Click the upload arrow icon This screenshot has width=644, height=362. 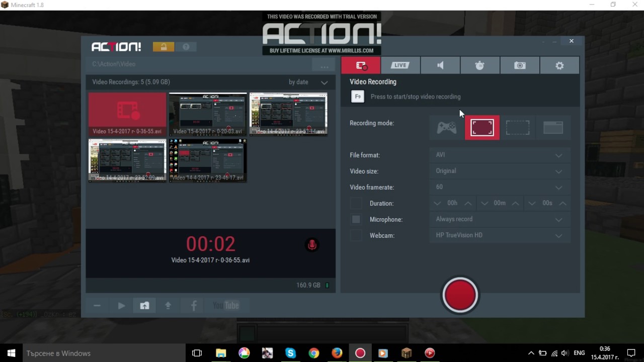coord(168,306)
